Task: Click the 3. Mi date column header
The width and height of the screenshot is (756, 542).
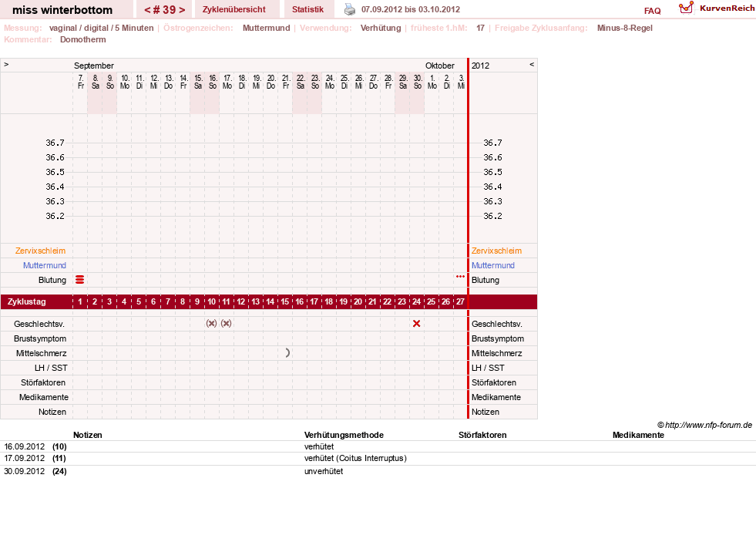Action: tap(461, 82)
